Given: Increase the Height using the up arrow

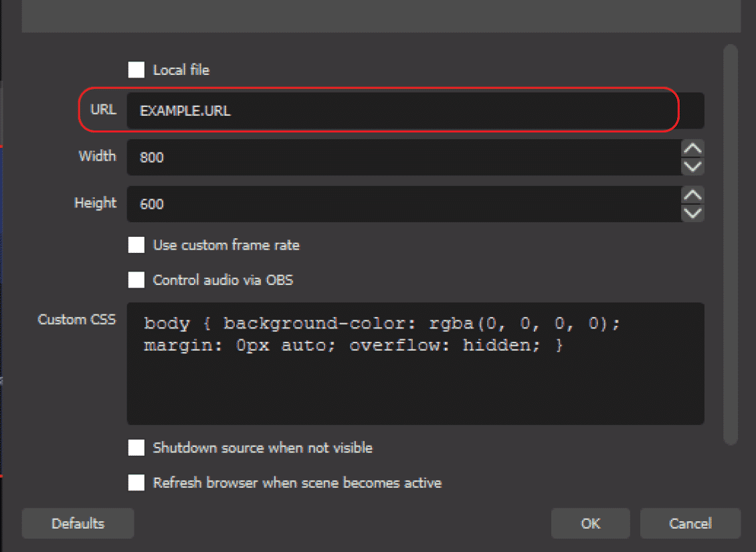Looking at the screenshot, I should tap(692, 195).
